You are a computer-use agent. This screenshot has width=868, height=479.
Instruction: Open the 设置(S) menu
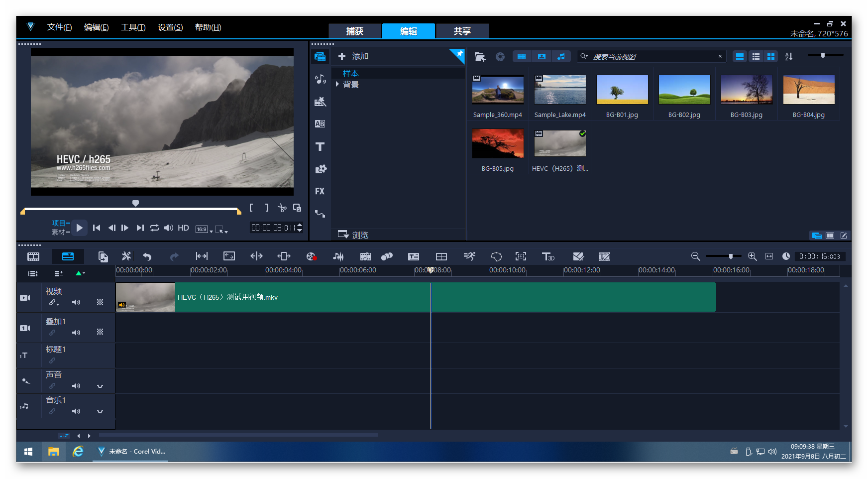point(170,27)
